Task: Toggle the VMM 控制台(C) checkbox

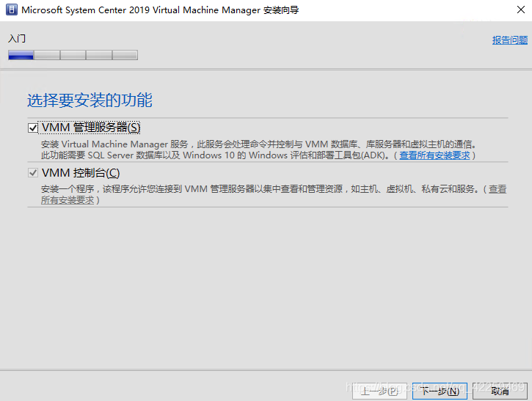Action: 33,173
